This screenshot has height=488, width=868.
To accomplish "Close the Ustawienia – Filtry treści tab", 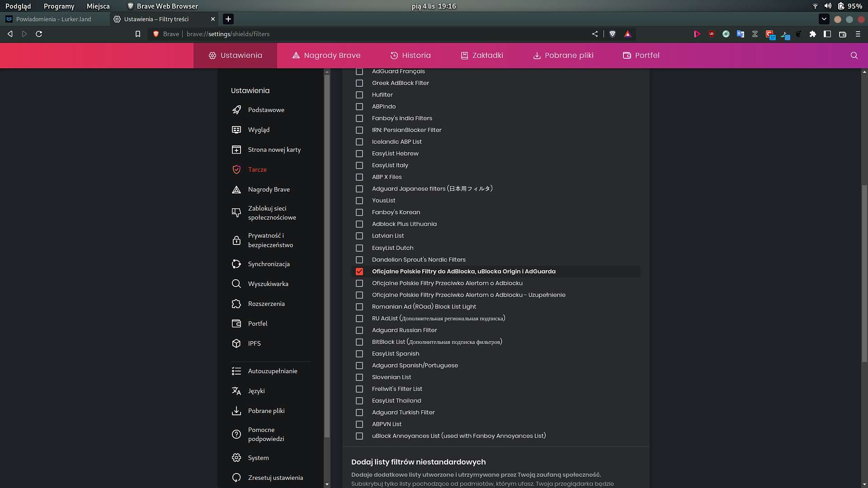I will (213, 19).
